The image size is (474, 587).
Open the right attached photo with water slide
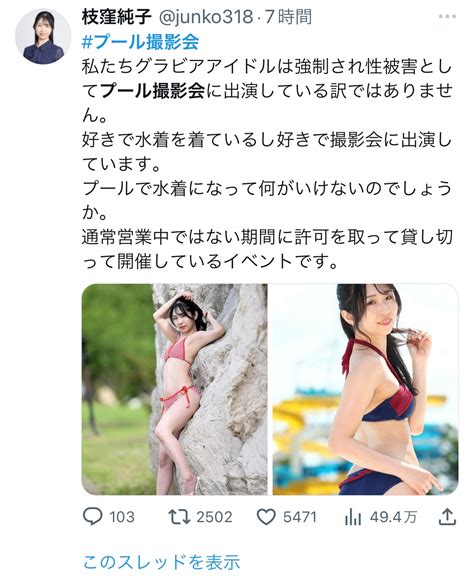click(x=365, y=389)
